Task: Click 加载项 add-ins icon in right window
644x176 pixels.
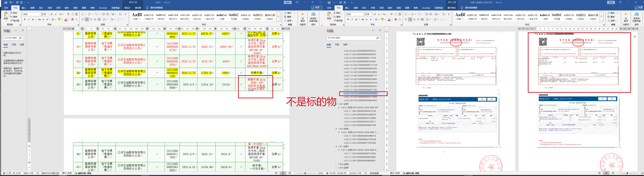Action: click(x=626, y=17)
